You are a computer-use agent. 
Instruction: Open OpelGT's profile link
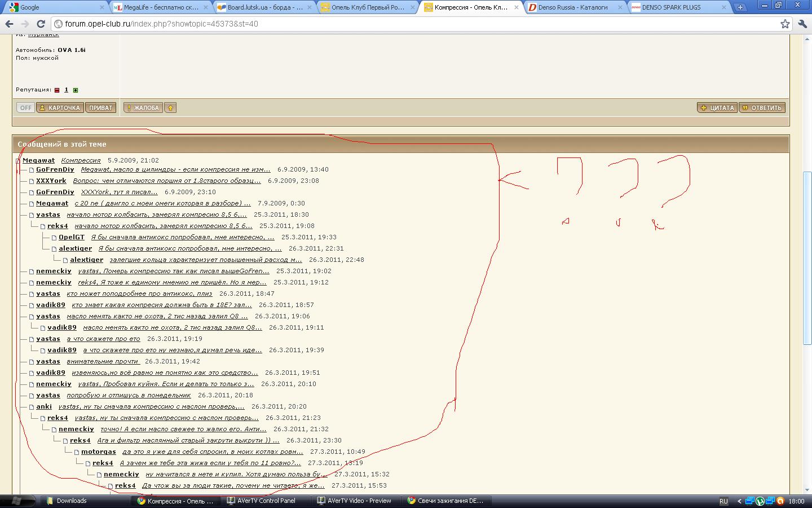[72, 237]
